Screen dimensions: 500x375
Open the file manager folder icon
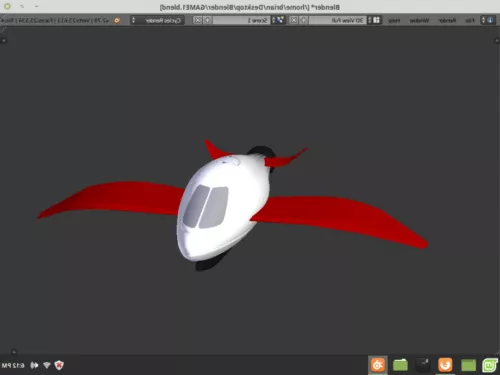[400, 365]
